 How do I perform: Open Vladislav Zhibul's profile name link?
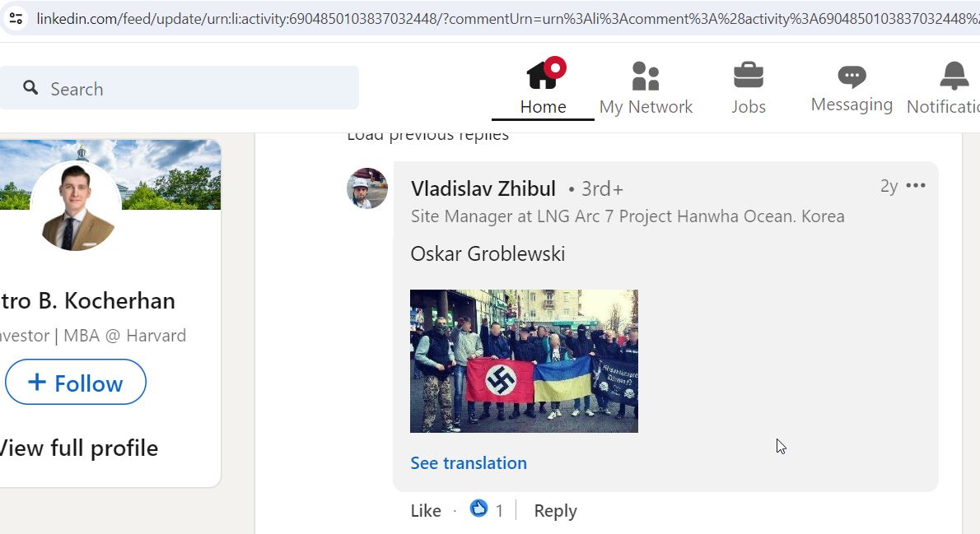pyautogui.click(x=483, y=188)
